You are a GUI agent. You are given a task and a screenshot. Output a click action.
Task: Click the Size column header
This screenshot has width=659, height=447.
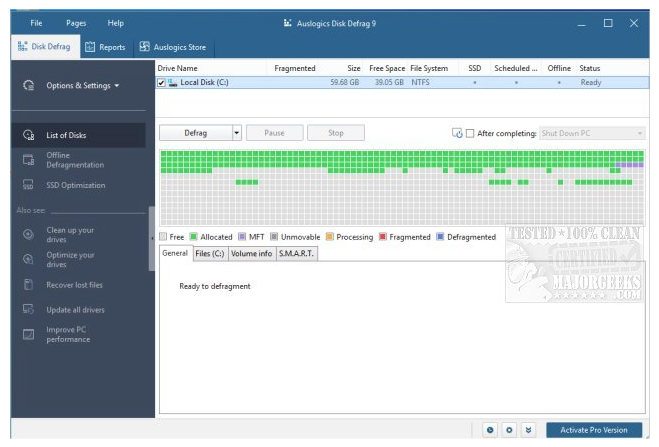[343, 68]
